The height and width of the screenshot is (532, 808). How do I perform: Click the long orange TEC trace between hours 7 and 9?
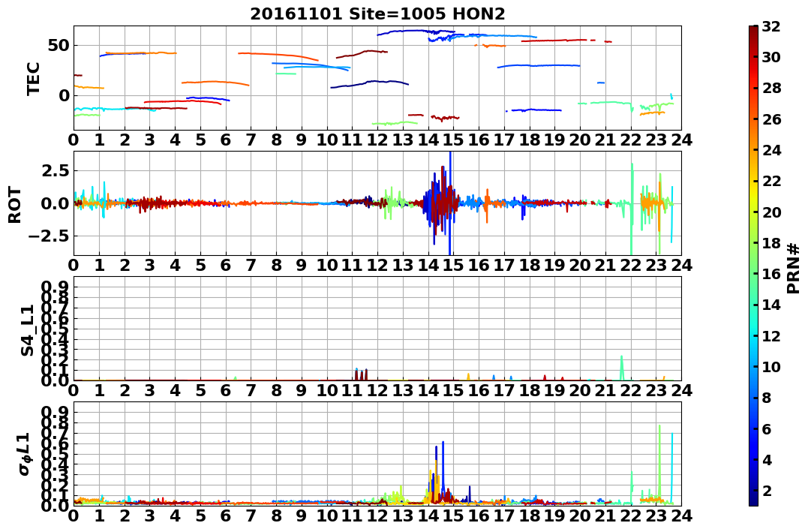tap(278, 56)
